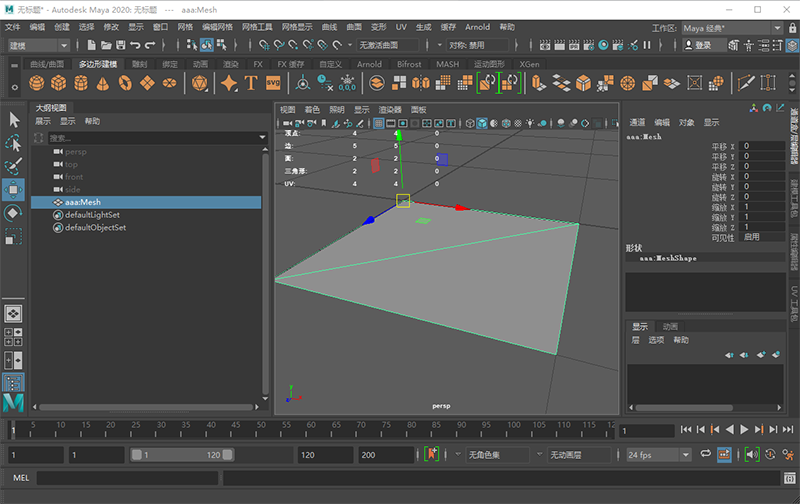Choose the Rotate tool in the toolbox
The width and height of the screenshot is (800, 504).
click(14, 212)
